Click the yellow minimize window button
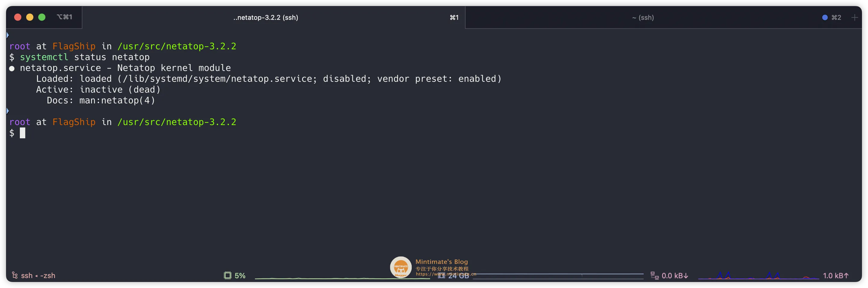The width and height of the screenshot is (868, 288). pos(30,17)
